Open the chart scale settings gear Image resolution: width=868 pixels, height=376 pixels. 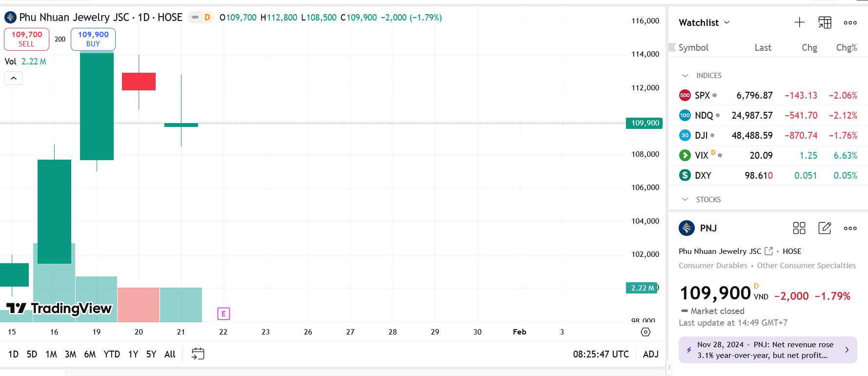click(646, 332)
